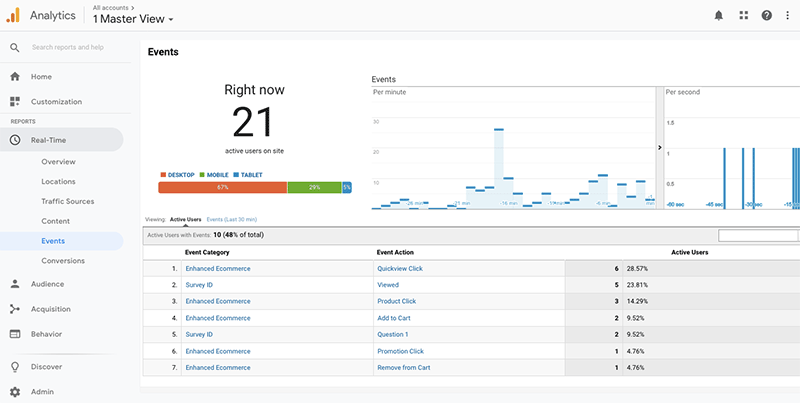The width and height of the screenshot is (800, 403).
Task: Click the orange Desktop 67% bar segment
Action: [222, 187]
